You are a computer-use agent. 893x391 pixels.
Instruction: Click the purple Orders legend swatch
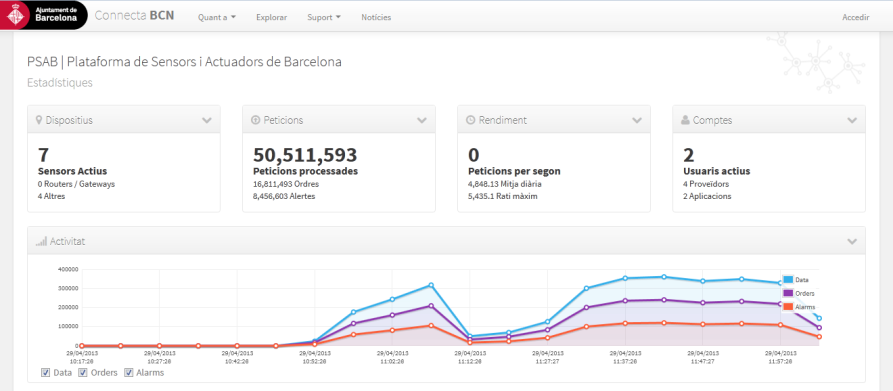click(788, 293)
